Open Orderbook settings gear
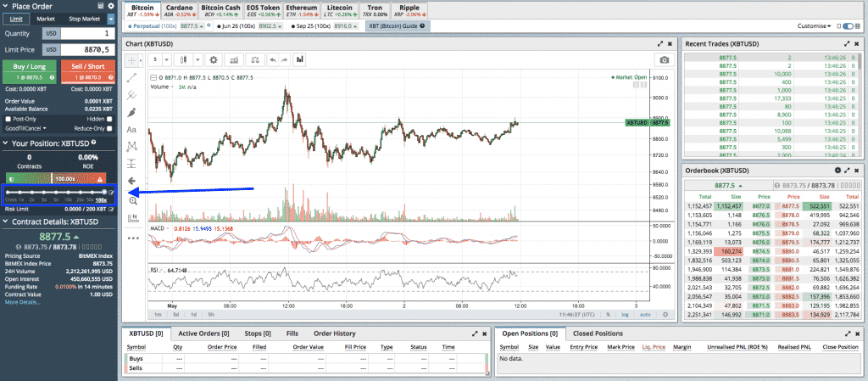 837,170
